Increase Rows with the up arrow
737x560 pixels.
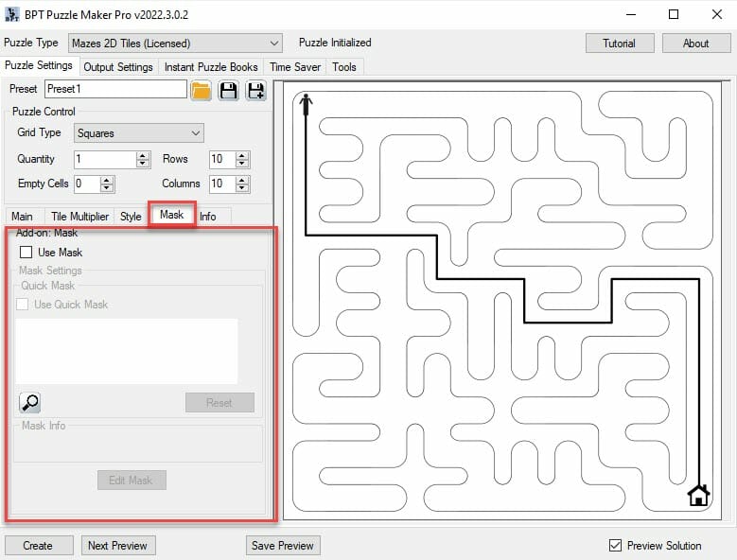pyautogui.click(x=242, y=155)
